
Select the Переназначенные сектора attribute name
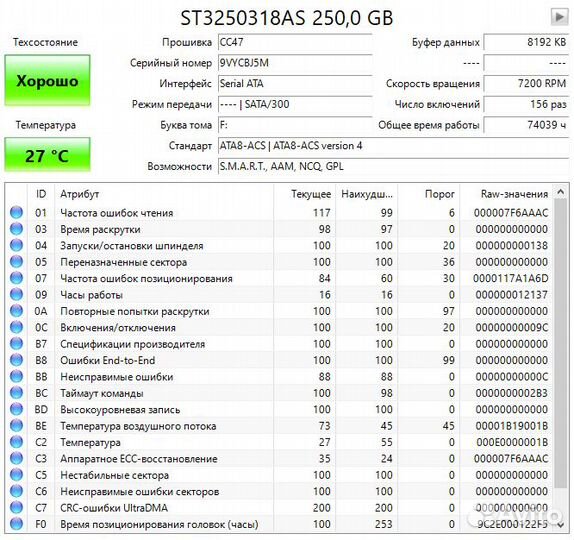[x=123, y=262]
